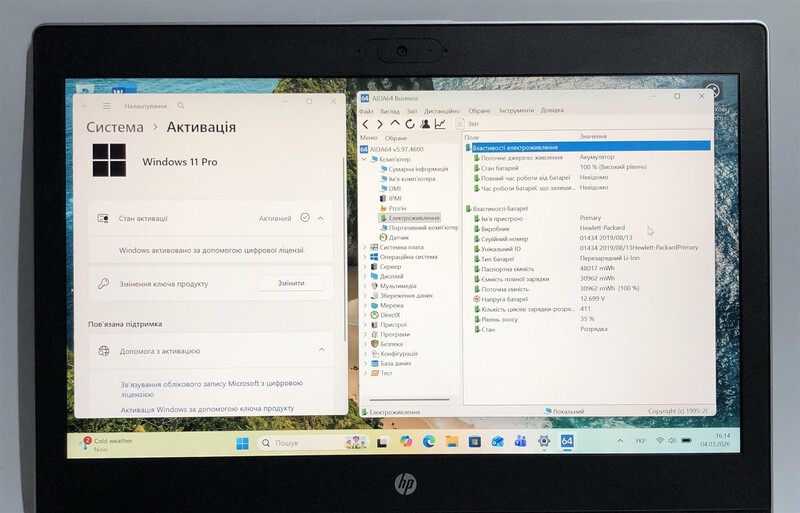The height and width of the screenshot is (513, 800).
Task: Open Microsoft Edge from taskbar
Action: [429, 442]
